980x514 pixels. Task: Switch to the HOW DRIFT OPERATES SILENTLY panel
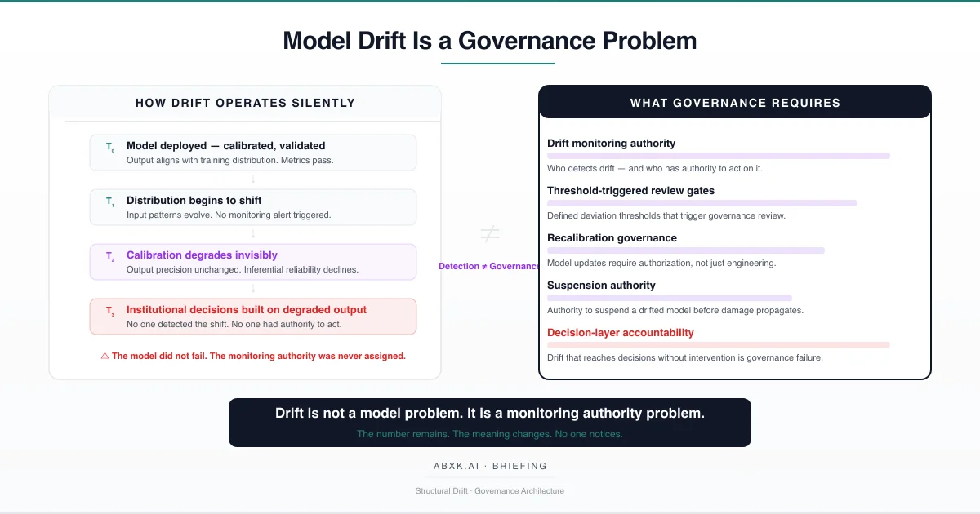[x=245, y=103]
